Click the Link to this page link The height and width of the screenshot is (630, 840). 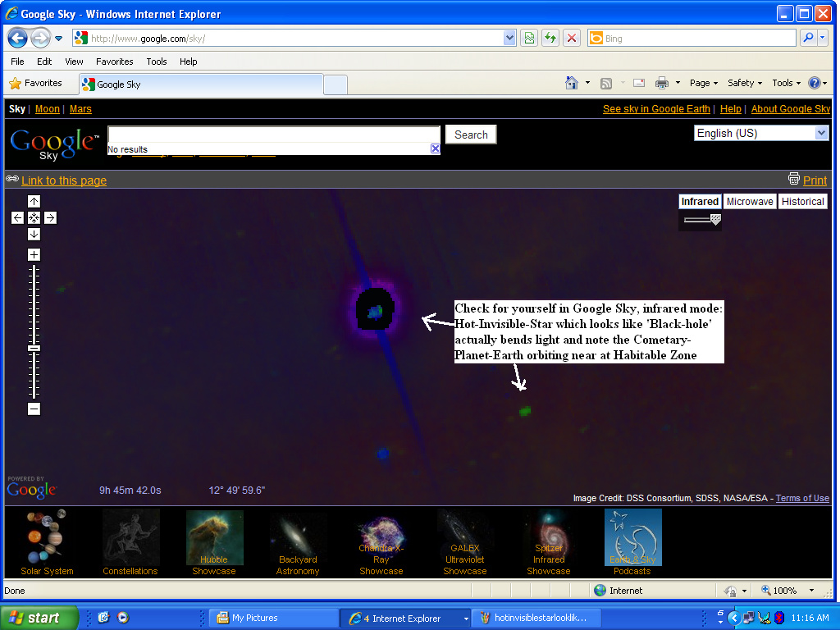tap(64, 180)
